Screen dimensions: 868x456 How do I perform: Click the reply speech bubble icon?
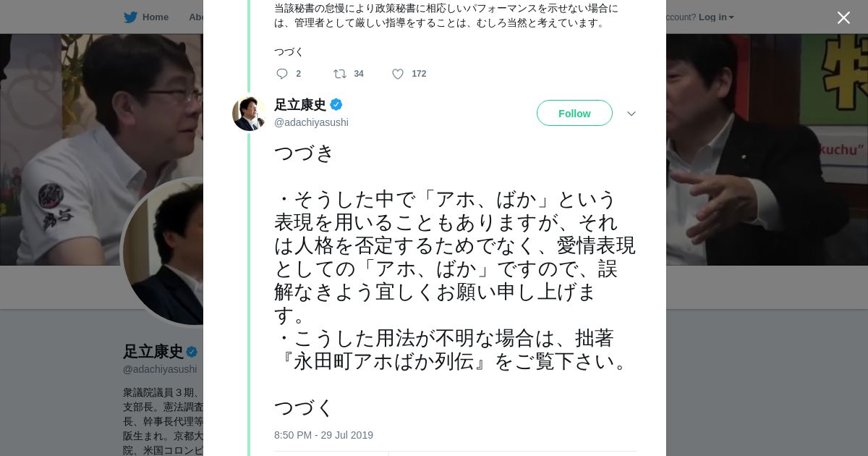(282, 74)
